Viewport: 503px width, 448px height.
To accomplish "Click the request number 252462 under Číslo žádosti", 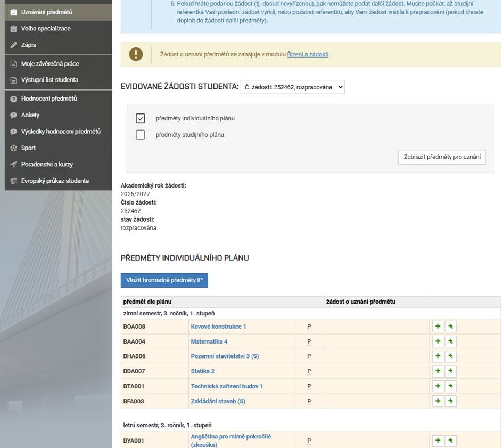I will pyautogui.click(x=130, y=211).
